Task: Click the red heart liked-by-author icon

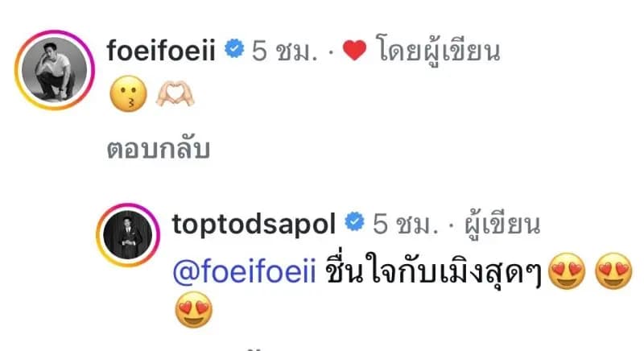Action: click(354, 52)
